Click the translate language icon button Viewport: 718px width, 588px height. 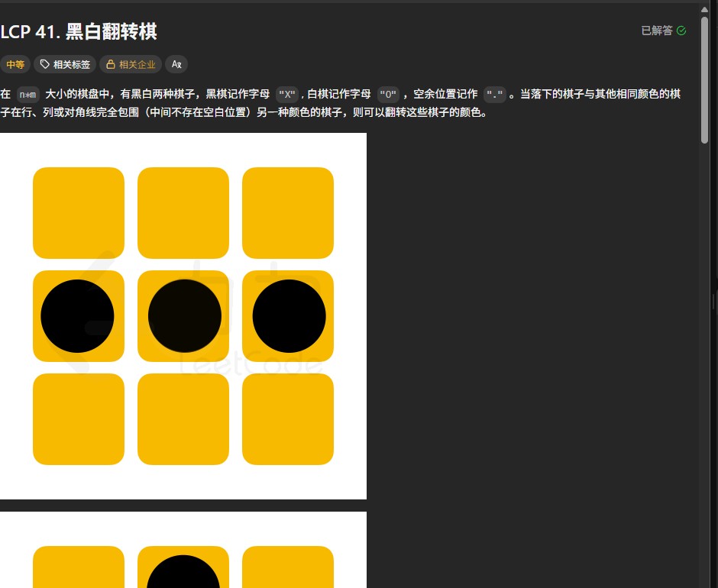point(176,65)
